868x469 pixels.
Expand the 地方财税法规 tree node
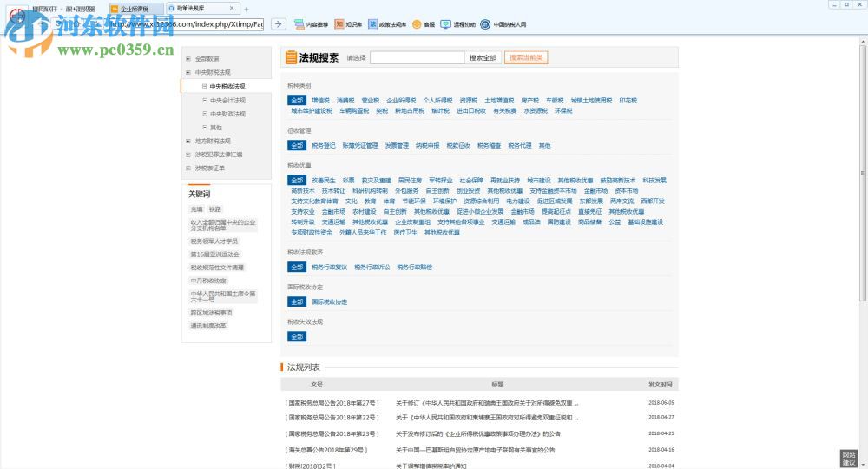(x=188, y=142)
